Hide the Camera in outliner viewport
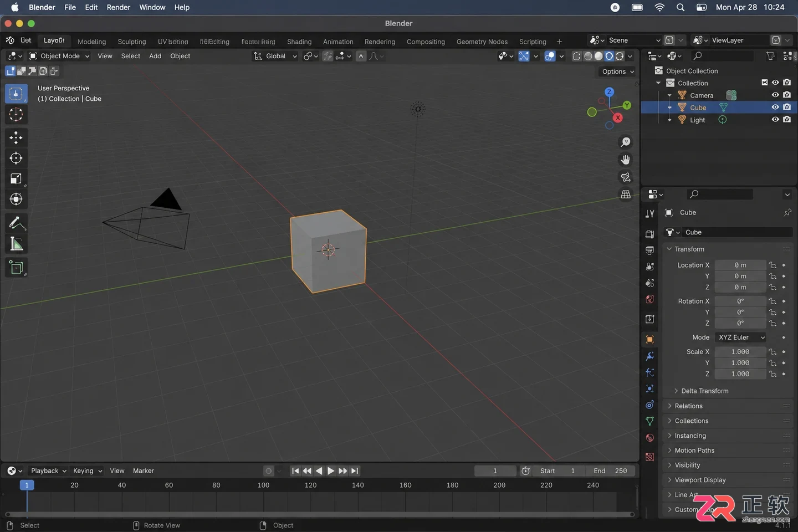The height and width of the screenshot is (532, 798). 775,95
